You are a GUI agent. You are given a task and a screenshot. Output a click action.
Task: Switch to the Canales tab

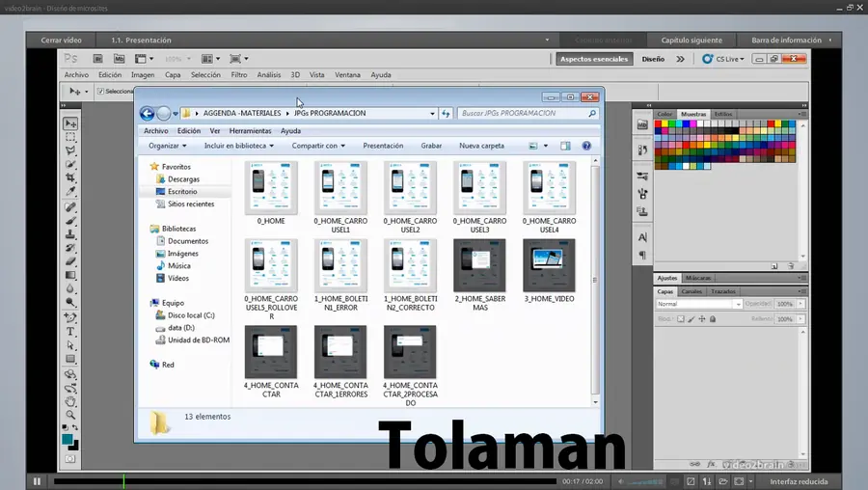[692, 291]
